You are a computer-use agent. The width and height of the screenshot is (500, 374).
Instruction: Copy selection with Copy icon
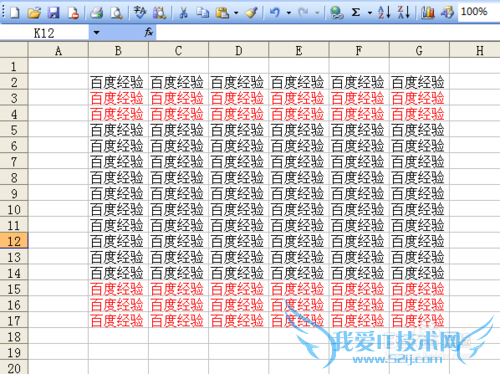click(x=202, y=13)
